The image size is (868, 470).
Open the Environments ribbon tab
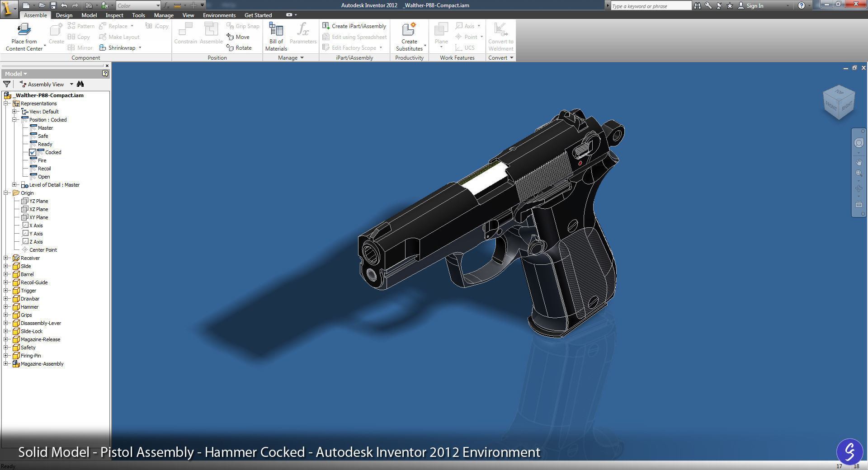click(219, 15)
